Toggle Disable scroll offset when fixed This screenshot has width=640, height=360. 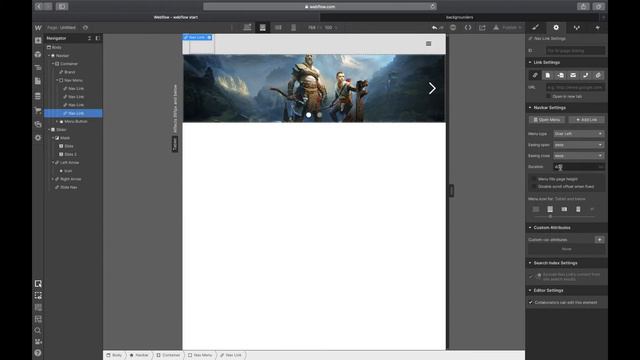click(x=534, y=187)
